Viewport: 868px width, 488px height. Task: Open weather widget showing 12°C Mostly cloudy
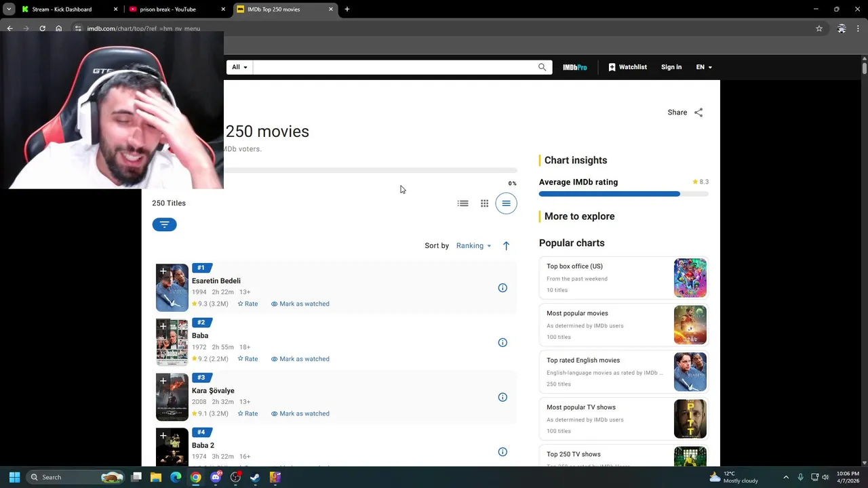click(x=734, y=477)
